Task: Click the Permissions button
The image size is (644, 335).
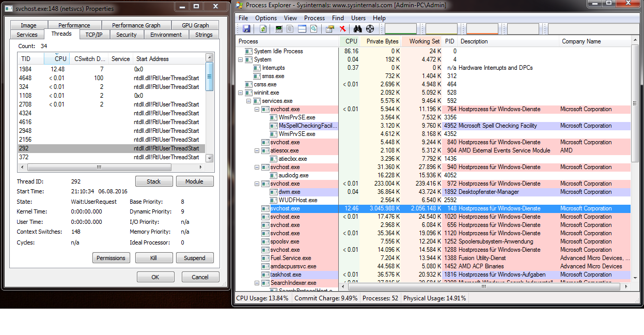Action: [x=111, y=258]
